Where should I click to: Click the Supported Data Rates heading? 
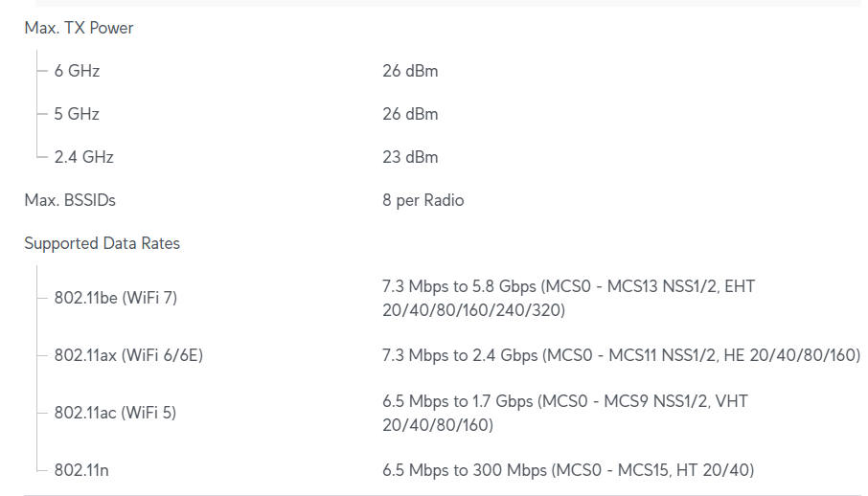102,243
